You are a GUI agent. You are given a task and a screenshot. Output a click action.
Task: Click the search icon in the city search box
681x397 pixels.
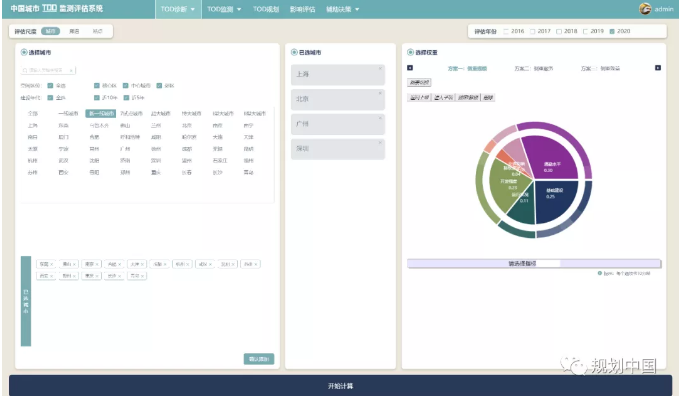25,70
